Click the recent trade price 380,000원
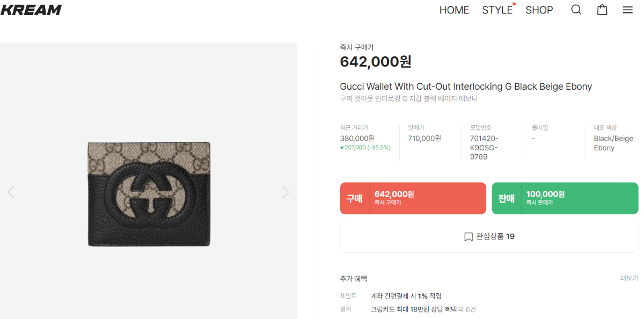 click(357, 138)
